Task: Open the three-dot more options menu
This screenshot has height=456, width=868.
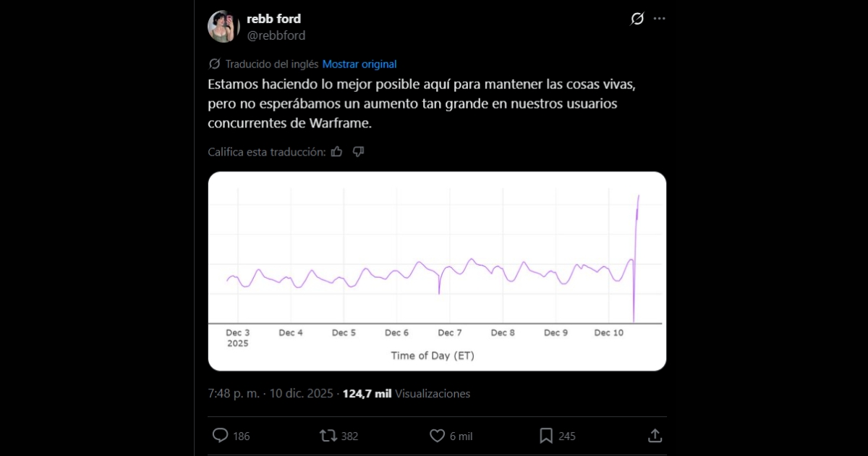Action: [659, 19]
